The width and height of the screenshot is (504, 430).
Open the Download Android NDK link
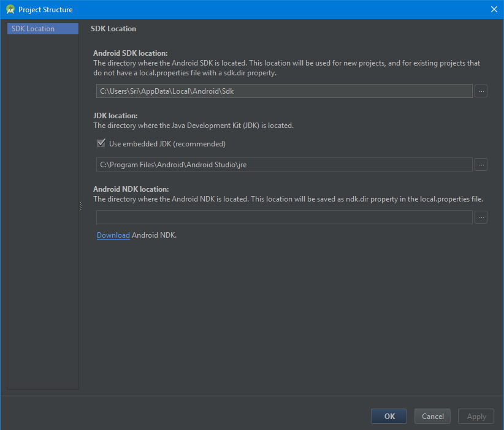pos(113,235)
